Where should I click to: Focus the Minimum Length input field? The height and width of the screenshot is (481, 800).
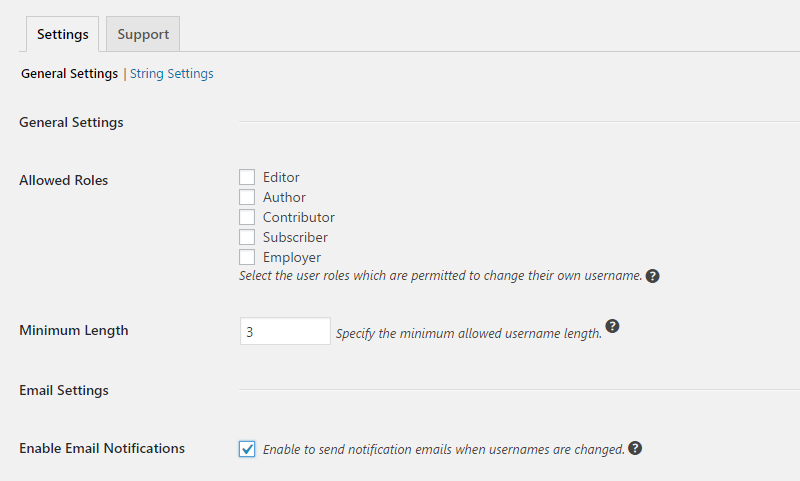[x=285, y=332]
